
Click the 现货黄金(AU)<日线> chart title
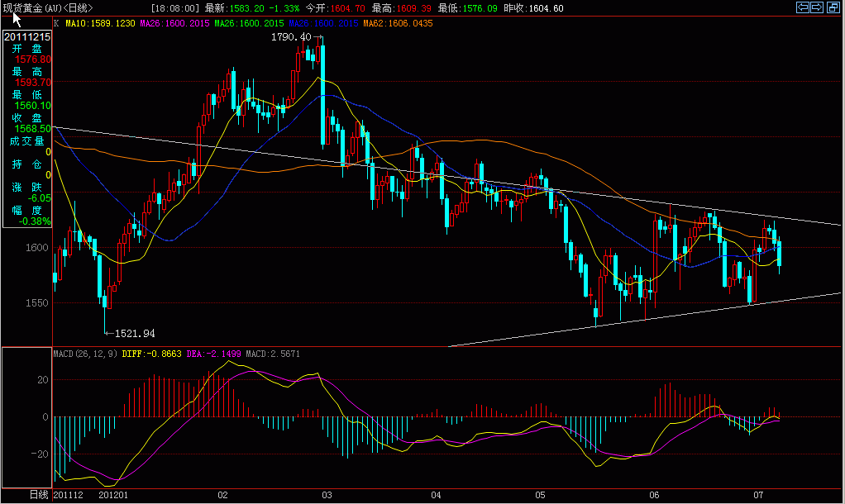tap(49, 8)
